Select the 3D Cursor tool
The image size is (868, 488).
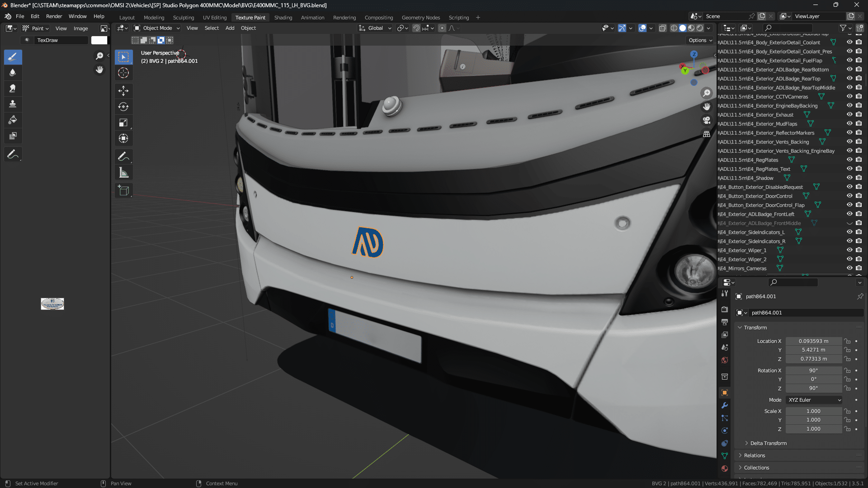123,73
